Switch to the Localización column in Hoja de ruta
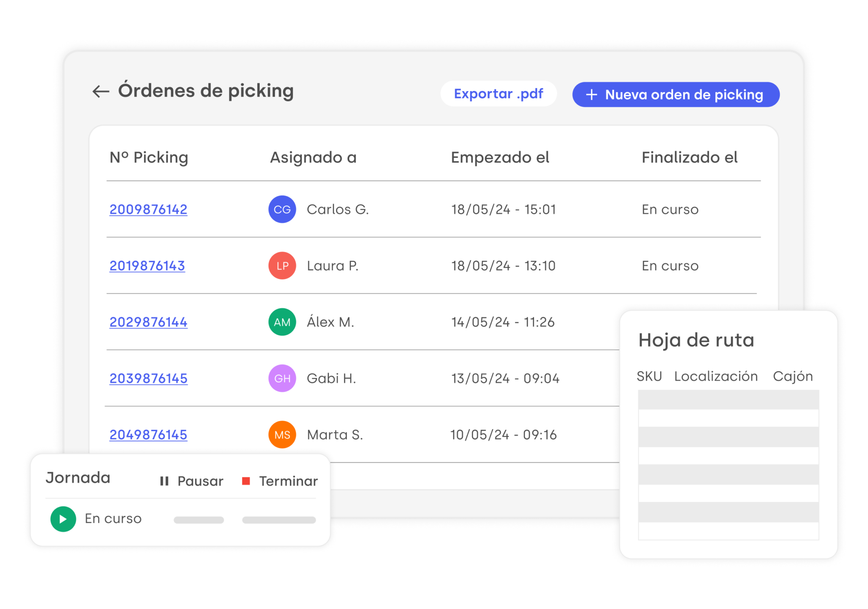 (x=716, y=376)
